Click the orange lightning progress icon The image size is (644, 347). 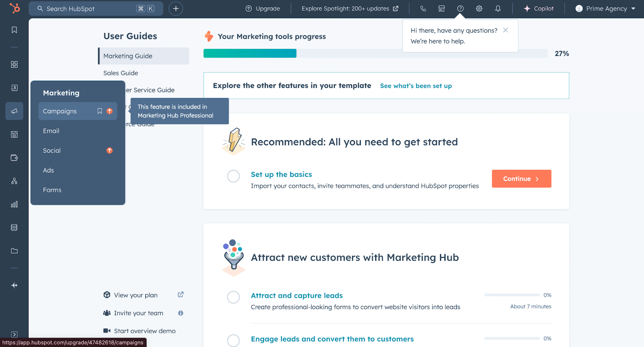click(209, 36)
